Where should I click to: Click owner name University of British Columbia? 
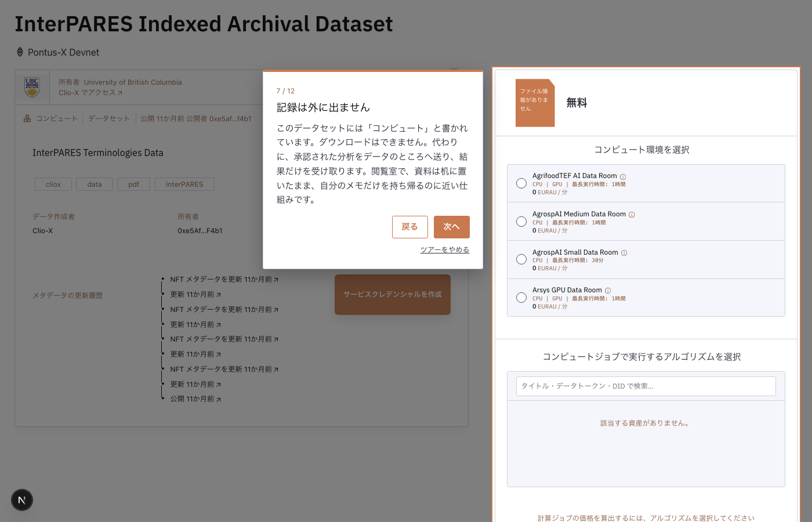point(133,82)
